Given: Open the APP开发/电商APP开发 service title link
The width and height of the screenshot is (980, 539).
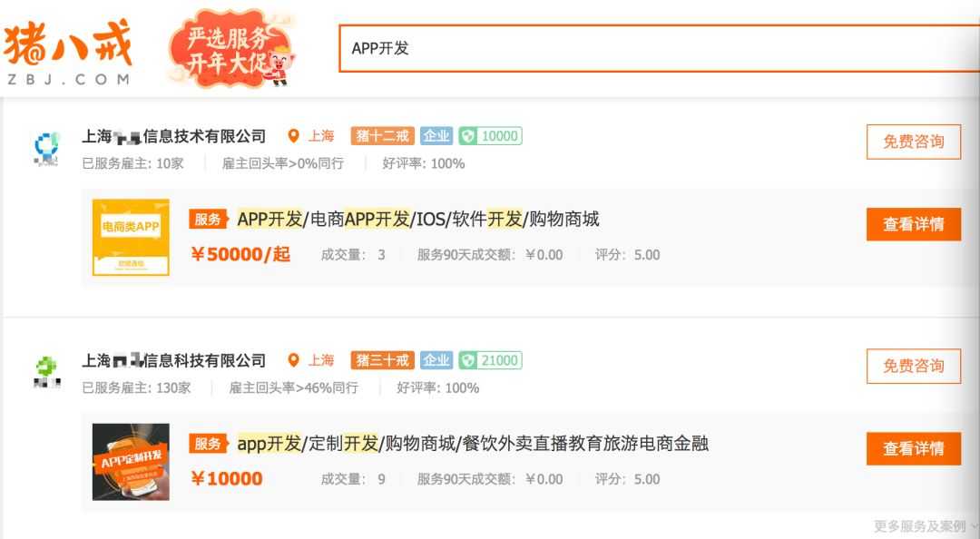Looking at the screenshot, I should (x=417, y=219).
